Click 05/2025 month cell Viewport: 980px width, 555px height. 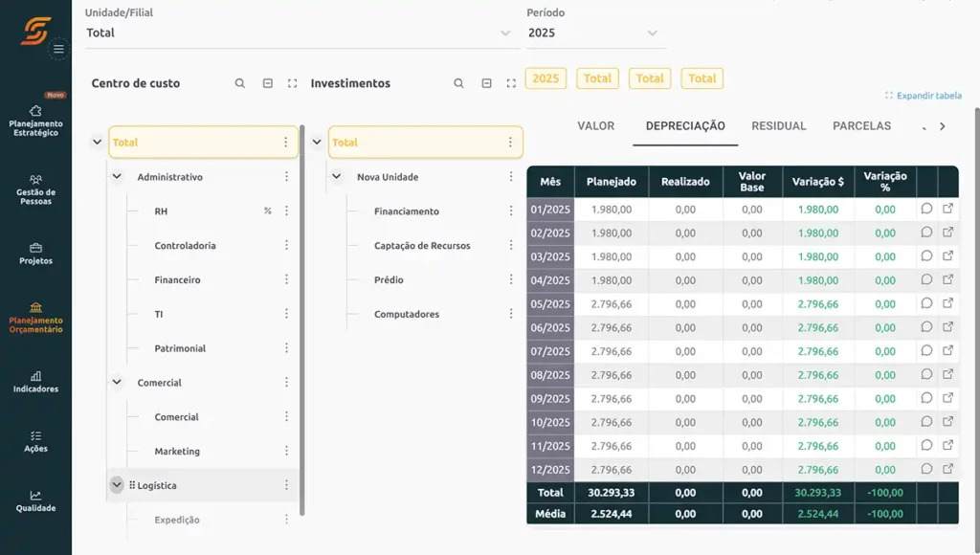[550, 303]
